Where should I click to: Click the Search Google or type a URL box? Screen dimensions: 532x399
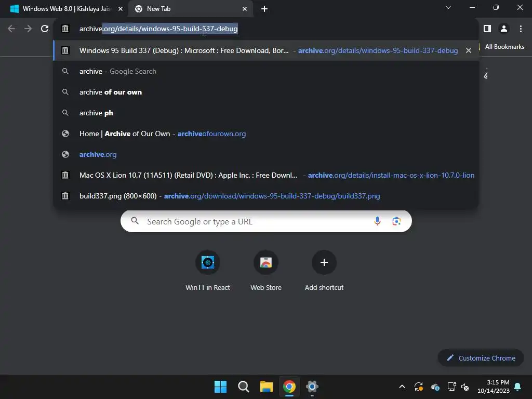tap(266, 221)
